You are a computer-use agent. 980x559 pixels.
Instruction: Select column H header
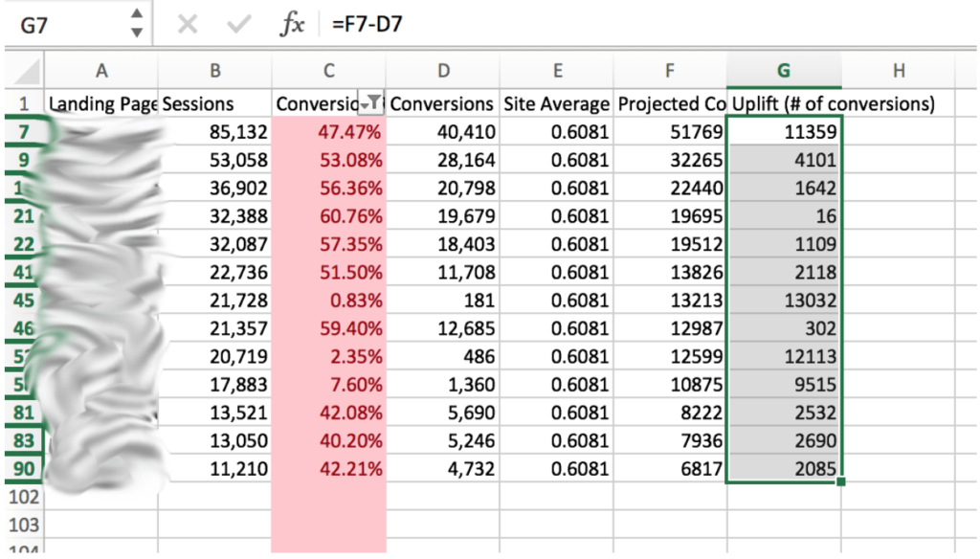coord(898,71)
